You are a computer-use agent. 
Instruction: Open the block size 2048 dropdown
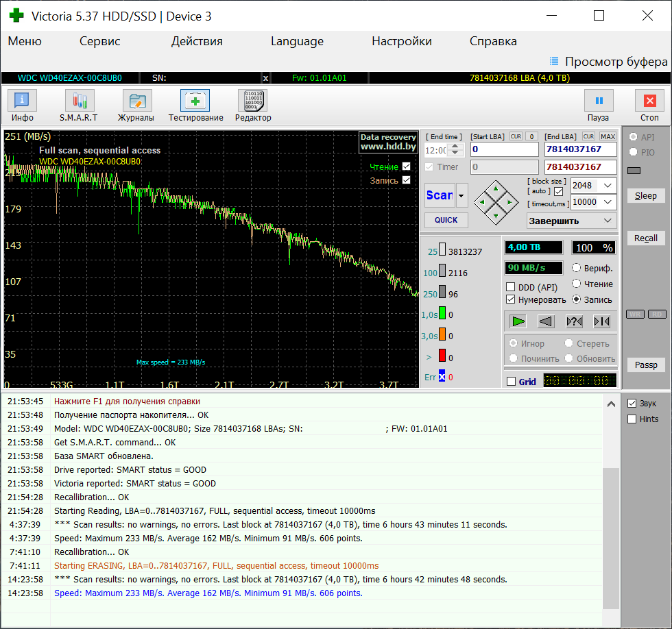(x=608, y=186)
